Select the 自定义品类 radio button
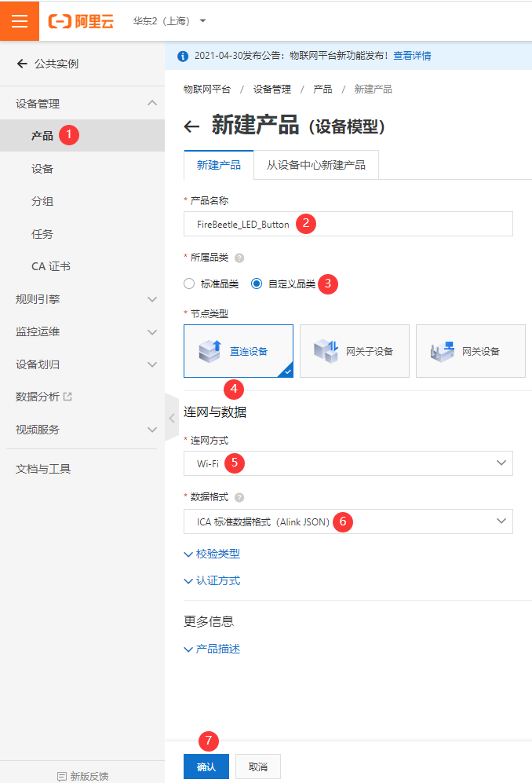Screen dimensions: 532x783 click(257, 284)
